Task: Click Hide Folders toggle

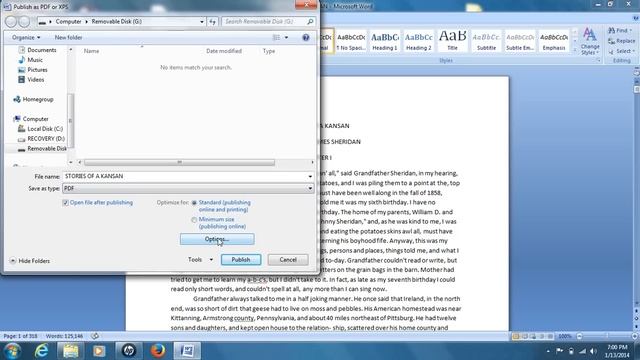Action: click(x=29, y=261)
